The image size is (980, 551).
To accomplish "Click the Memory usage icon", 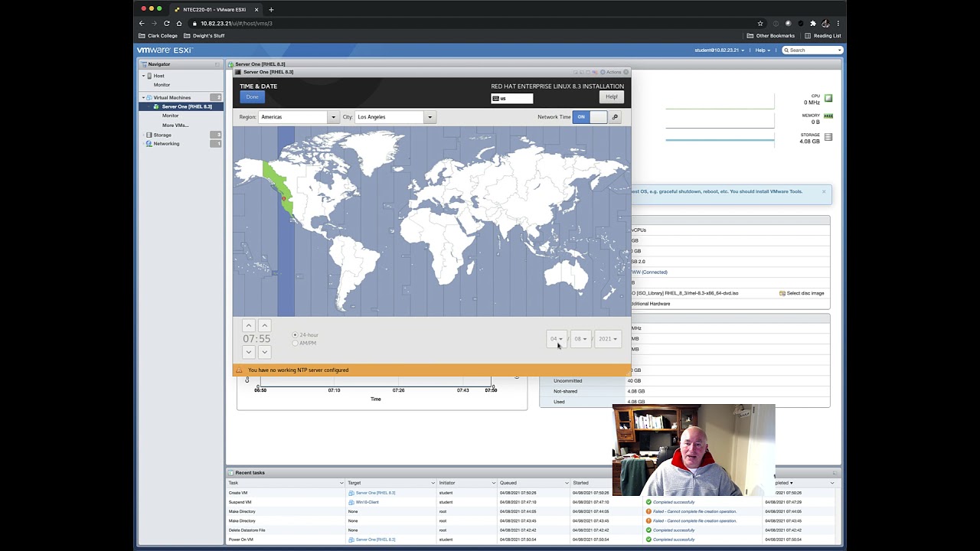I will click(828, 116).
